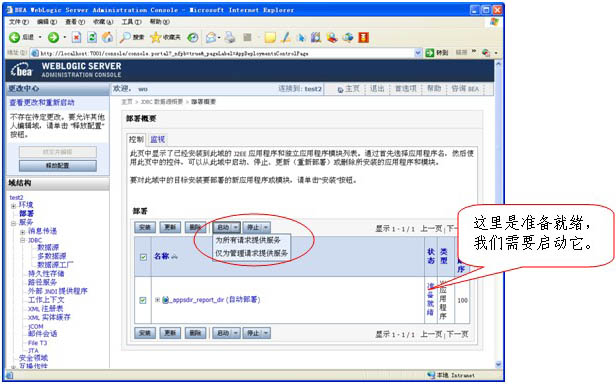Image resolution: width=616 pixels, height=385 pixels.
Task: Open the 文件 menu
Action: [x=18, y=22]
